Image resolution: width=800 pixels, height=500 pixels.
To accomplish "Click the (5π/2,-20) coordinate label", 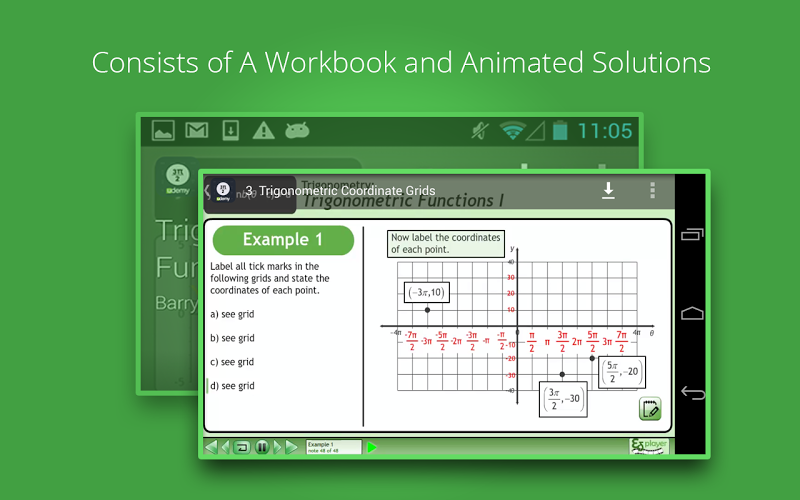I will pos(622,372).
